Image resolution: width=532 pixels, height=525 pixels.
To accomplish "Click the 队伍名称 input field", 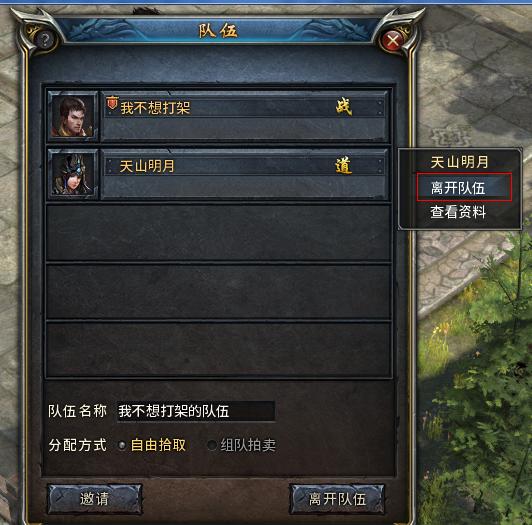I will coord(196,411).
